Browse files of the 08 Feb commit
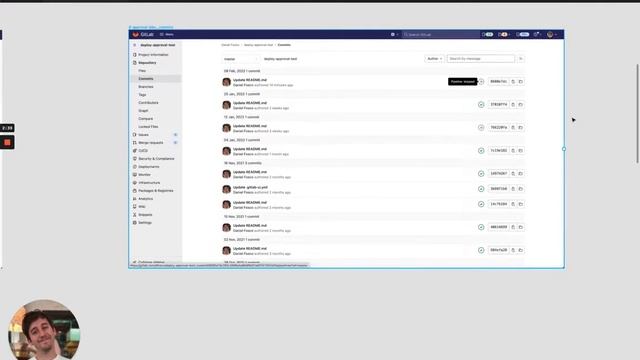Image resolution: width=640 pixels, height=360 pixels. tap(521, 82)
